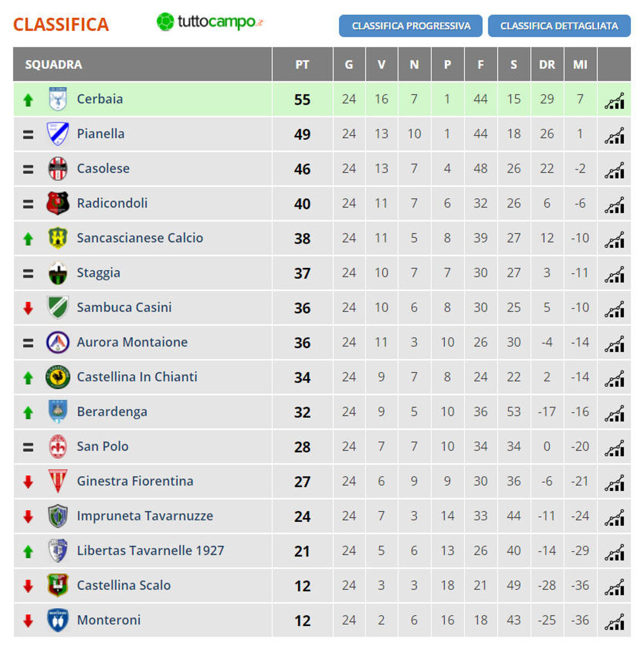Click the SQUADRA column header

[53, 64]
